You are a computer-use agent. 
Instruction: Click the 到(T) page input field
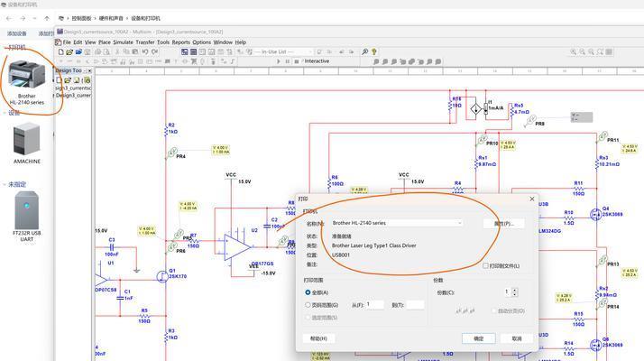pyautogui.click(x=415, y=305)
